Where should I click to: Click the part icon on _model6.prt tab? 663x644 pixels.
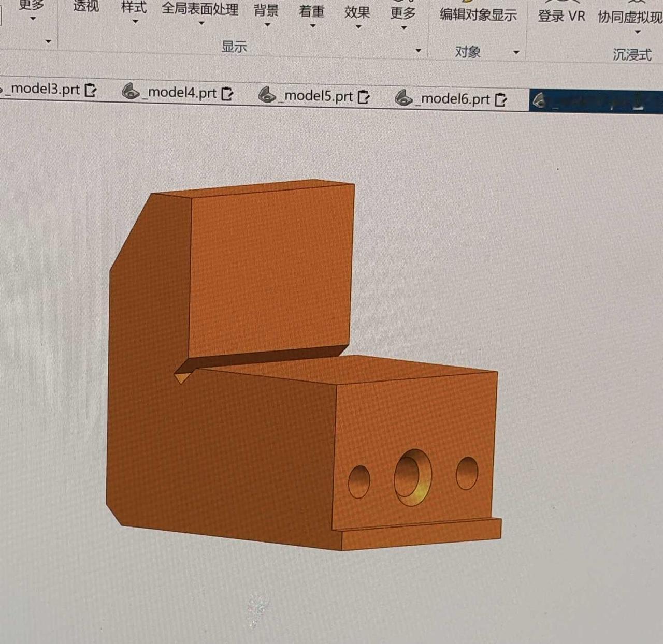click(403, 97)
